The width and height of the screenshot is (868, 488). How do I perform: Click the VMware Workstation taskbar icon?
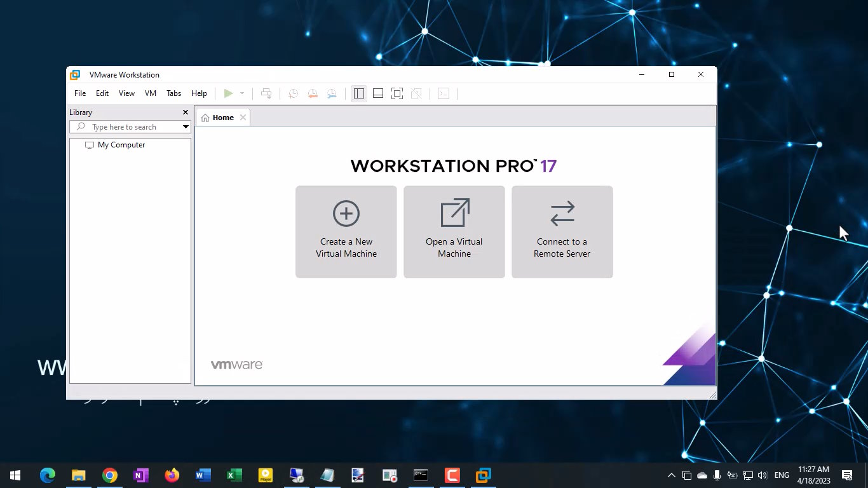tap(484, 475)
